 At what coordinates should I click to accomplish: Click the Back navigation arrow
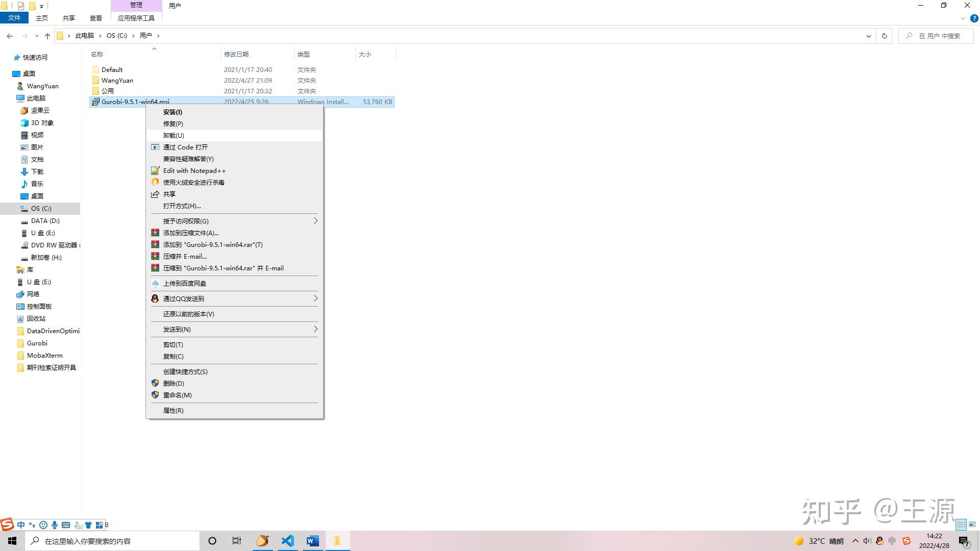pos(10,36)
